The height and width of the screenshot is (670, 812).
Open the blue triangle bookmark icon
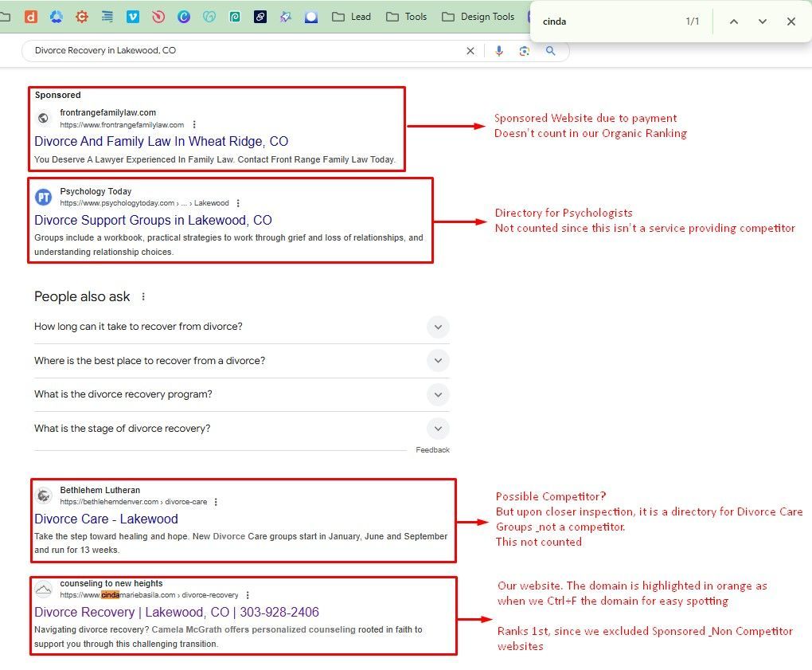56,17
